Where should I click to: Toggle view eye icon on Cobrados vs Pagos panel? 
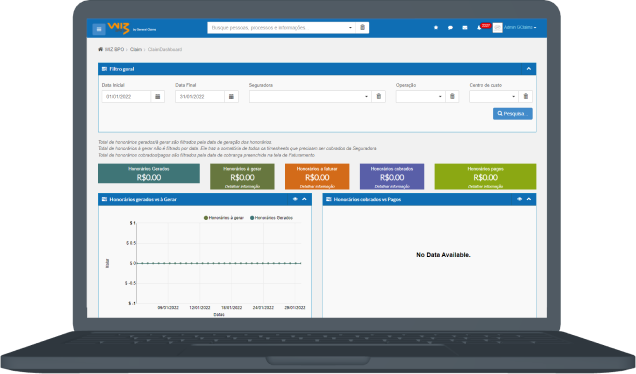(x=519, y=199)
